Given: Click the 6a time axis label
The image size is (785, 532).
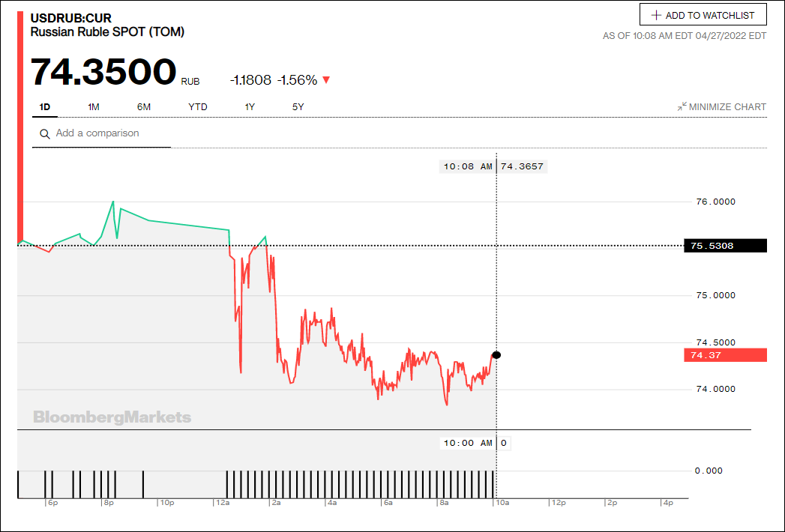Looking at the screenshot, I should click(x=388, y=503).
